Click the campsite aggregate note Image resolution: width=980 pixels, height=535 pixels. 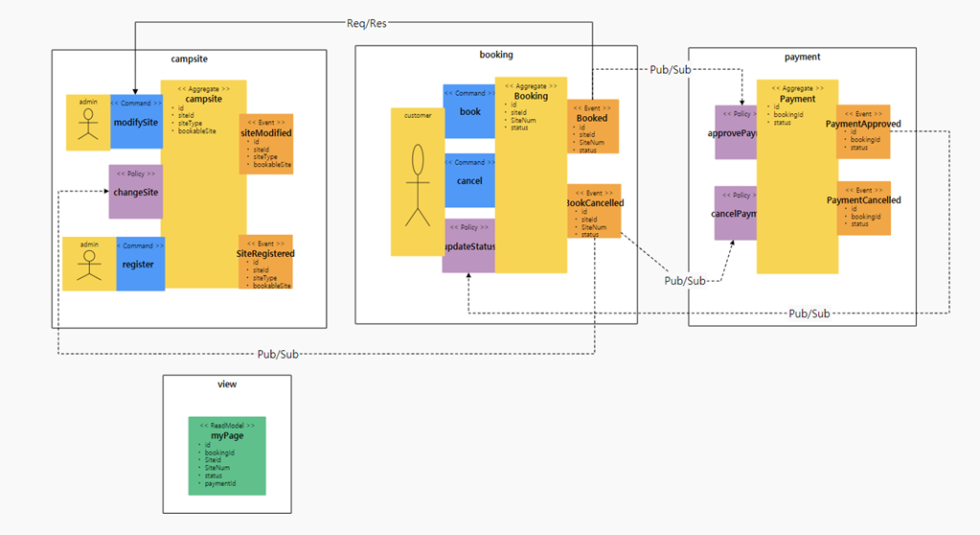tap(204, 184)
